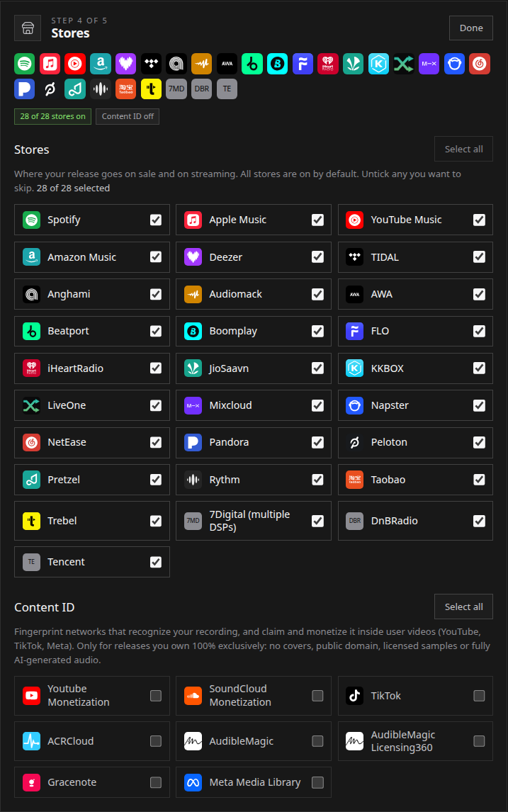Click the TikTok icon in Content ID list
This screenshot has height=812, width=508.
[x=355, y=696]
